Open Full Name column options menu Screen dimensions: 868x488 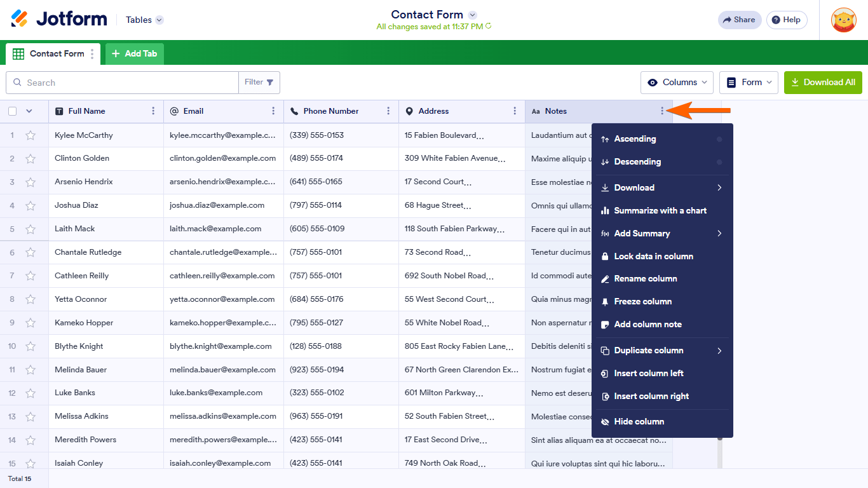[153, 111]
